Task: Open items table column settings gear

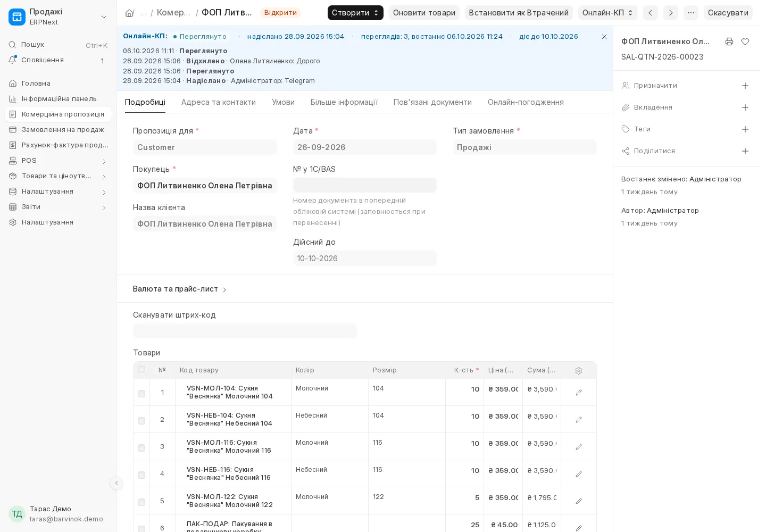Action: click(579, 371)
